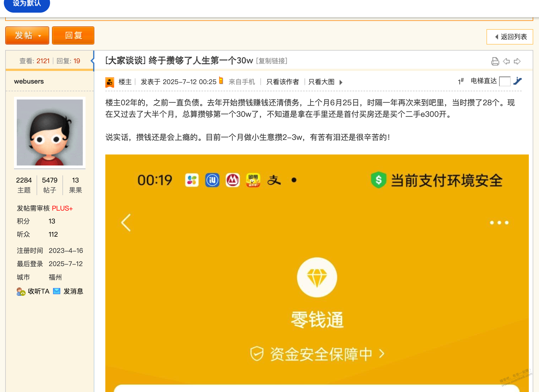This screenshot has height=392, width=539.
Task: Go to previous thread arrow icon
Action: tap(506, 61)
